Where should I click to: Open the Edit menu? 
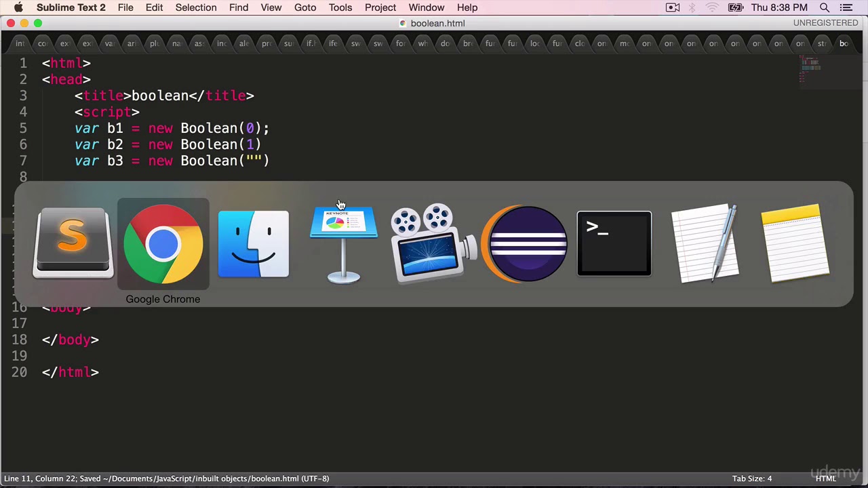(154, 7)
